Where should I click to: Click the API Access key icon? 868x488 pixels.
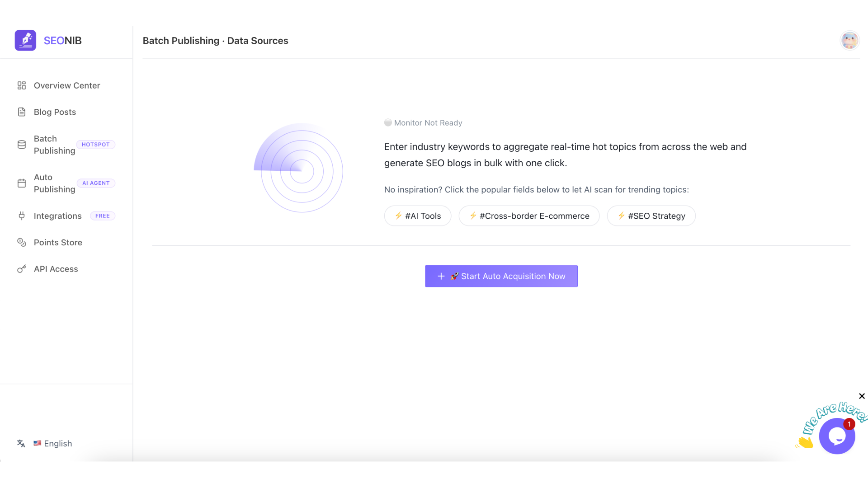pos(22,269)
